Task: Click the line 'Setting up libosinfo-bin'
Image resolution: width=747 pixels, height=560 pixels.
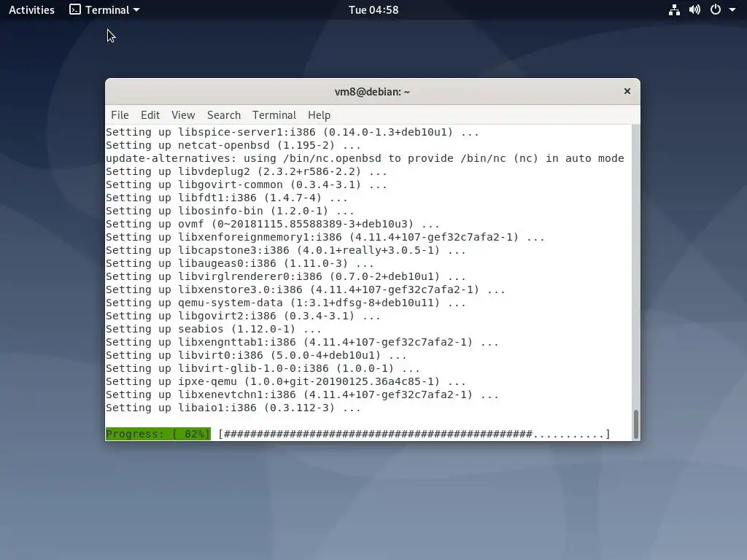Action: [x=230, y=211]
